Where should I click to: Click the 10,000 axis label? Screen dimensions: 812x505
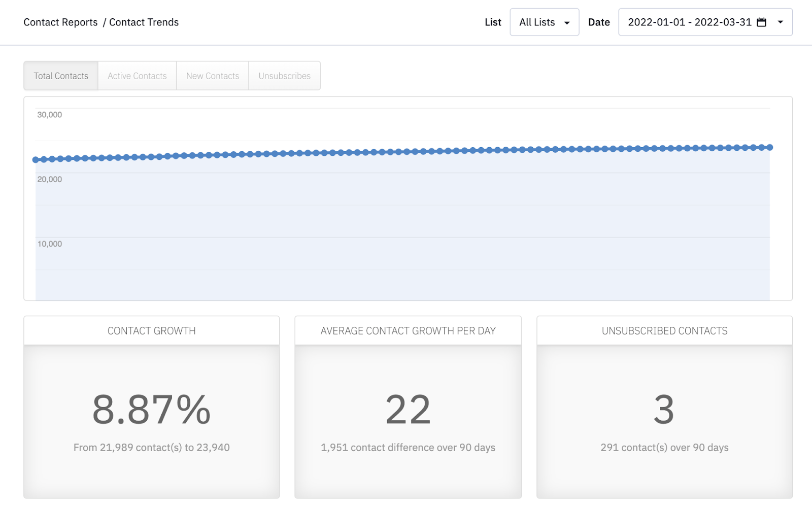click(x=49, y=244)
